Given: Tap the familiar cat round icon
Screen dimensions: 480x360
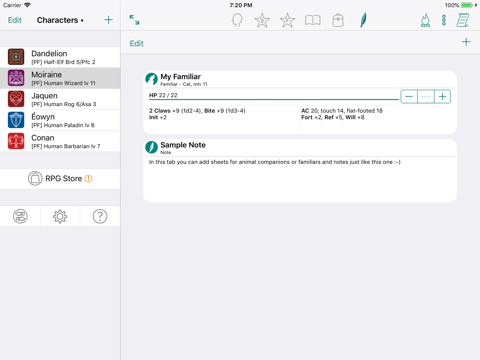Looking at the screenshot, I should [x=151, y=79].
